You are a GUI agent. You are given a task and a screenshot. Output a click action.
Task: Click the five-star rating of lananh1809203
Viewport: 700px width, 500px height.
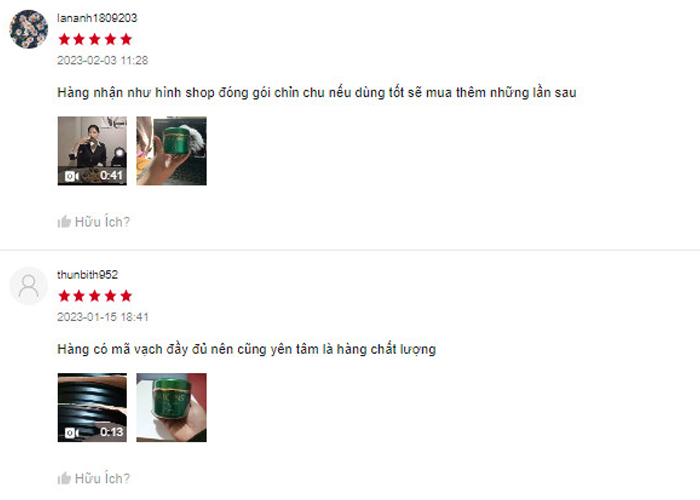pyautogui.click(x=95, y=39)
